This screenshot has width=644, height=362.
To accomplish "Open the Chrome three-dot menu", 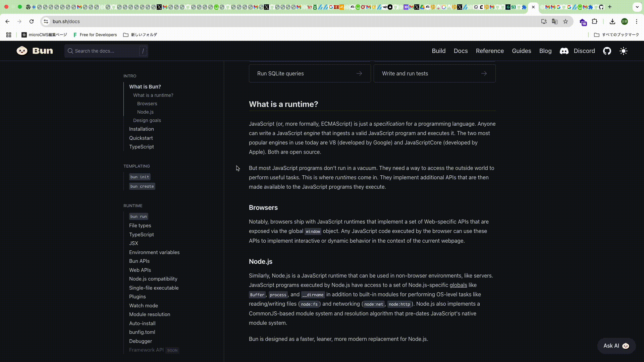I will pyautogui.click(x=637, y=21).
